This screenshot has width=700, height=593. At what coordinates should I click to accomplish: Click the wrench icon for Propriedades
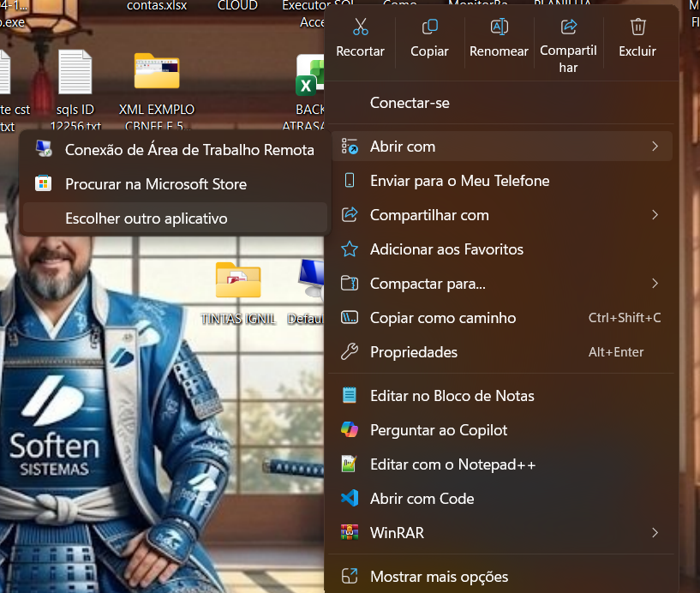[350, 352]
